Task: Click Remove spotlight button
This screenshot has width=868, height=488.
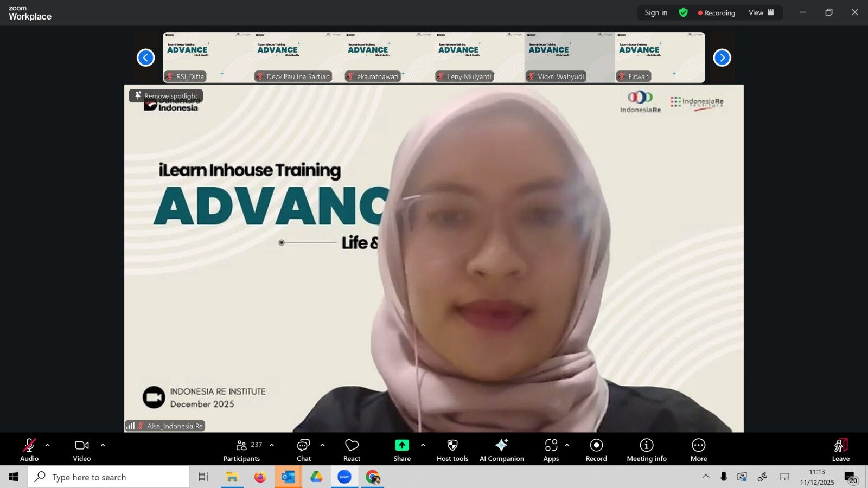Action: coord(166,96)
